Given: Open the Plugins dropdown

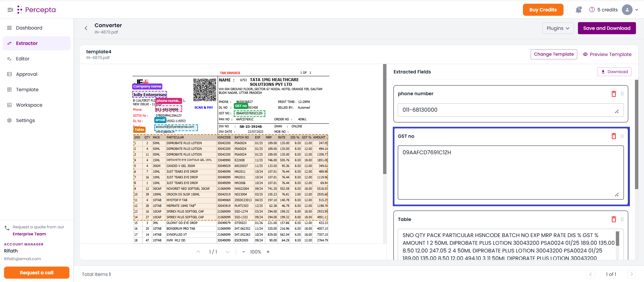Looking at the screenshot, I should point(558,28).
